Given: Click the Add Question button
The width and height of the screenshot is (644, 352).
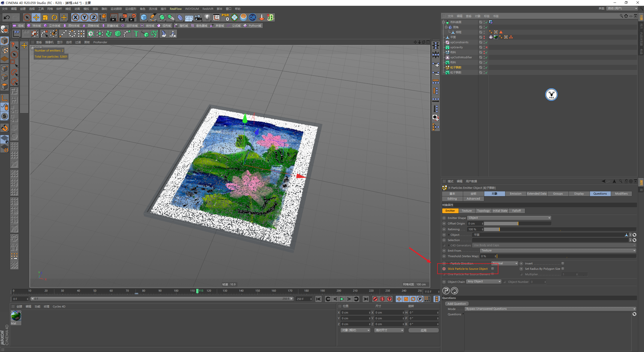Looking at the screenshot, I should [457, 304].
